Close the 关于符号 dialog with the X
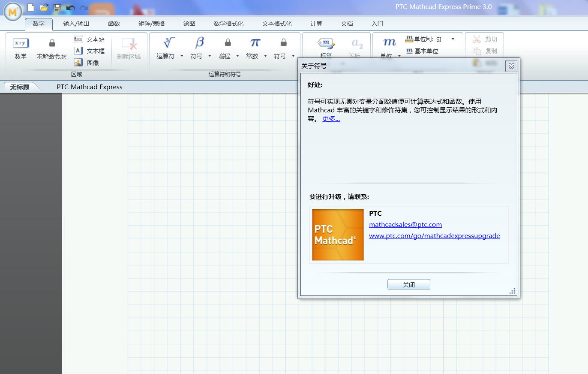588x374 pixels. click(511, 66)
